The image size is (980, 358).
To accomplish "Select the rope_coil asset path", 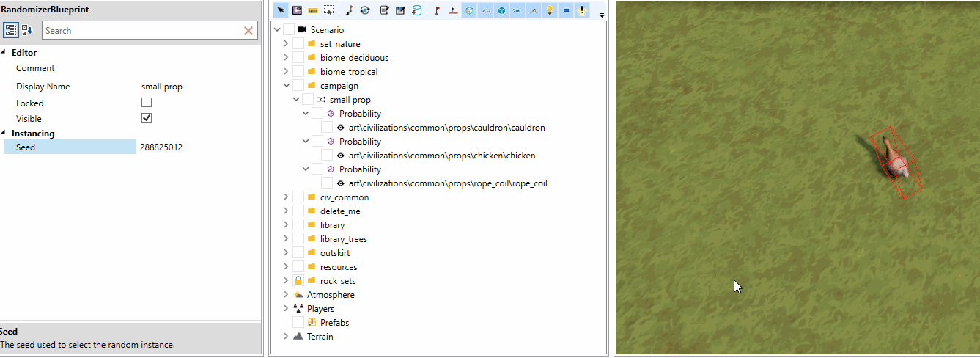I will [x=448, y=183].
